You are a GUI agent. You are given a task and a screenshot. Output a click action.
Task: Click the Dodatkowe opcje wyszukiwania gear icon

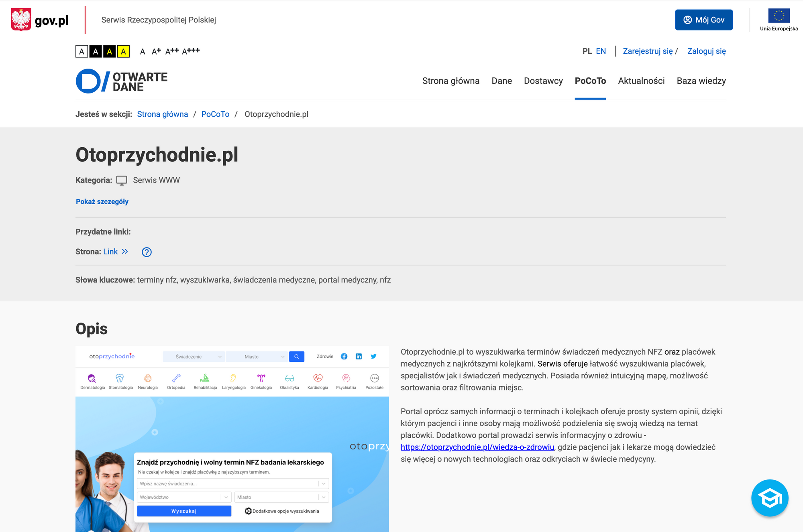pyautogui.click(x=248, y=511)
